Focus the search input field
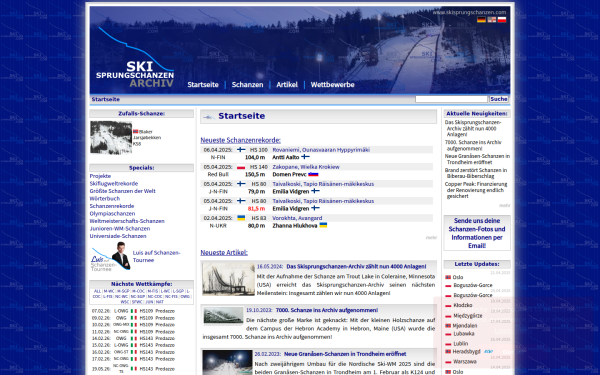 (x=451, y=99)
